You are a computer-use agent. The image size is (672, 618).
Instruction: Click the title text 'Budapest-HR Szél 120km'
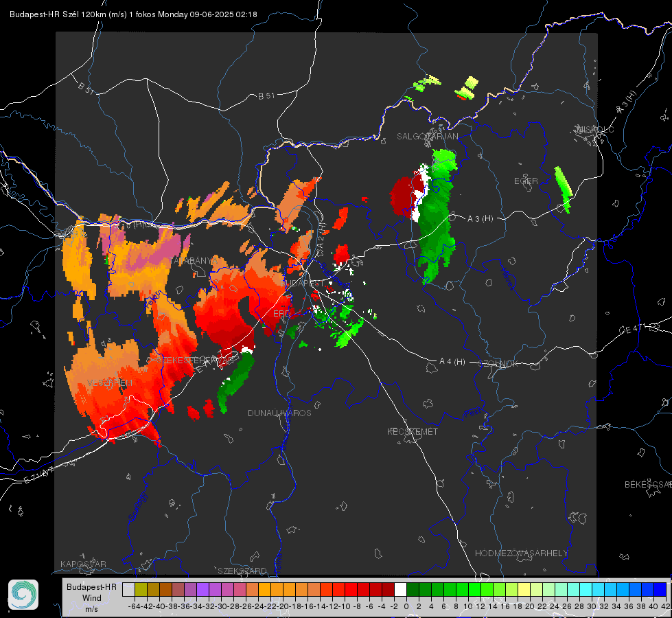click(58, 14)
